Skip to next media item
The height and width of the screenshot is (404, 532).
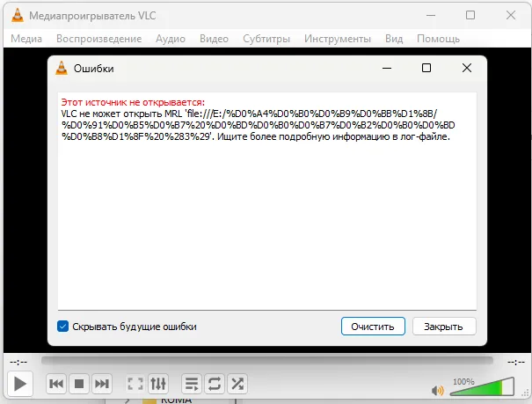pyautogui.click(x=102, y=384)
